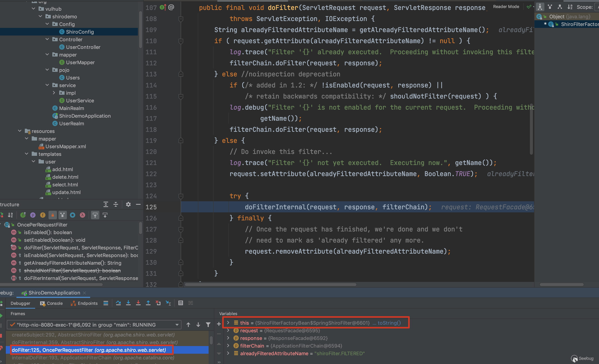The height and width of the screenshot is (364, 599).
Task: Click the Step Out debugger icon
Action: (148, 303)
